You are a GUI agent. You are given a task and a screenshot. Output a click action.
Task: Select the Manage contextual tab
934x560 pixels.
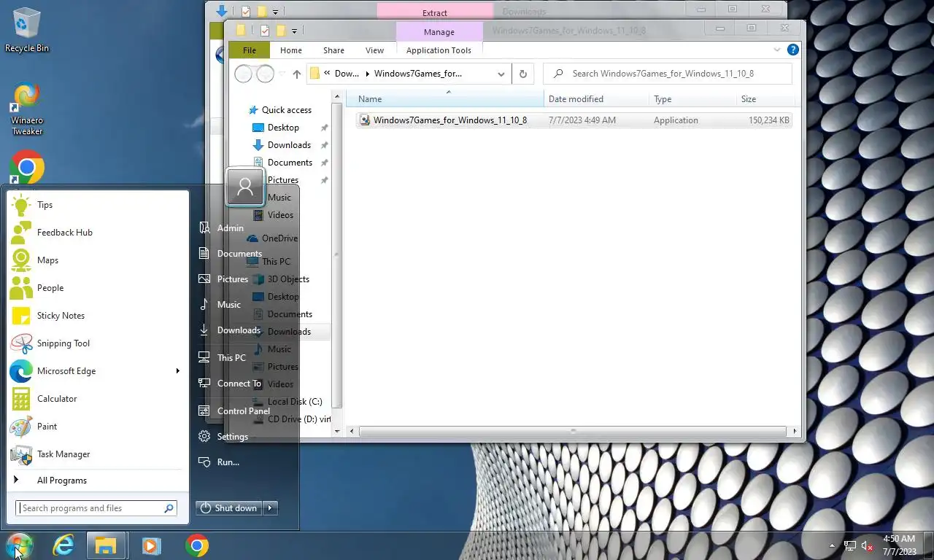click(439, 32)
